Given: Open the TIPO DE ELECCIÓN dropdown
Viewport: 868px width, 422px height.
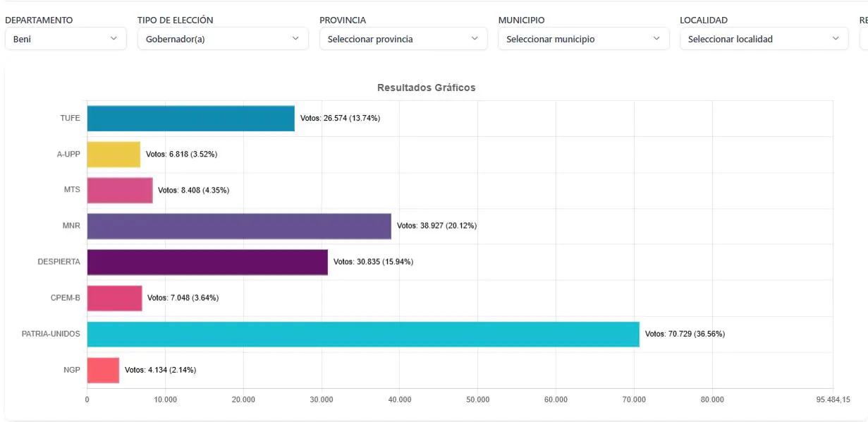Looking at the screenshot, I should pos(222,38).
